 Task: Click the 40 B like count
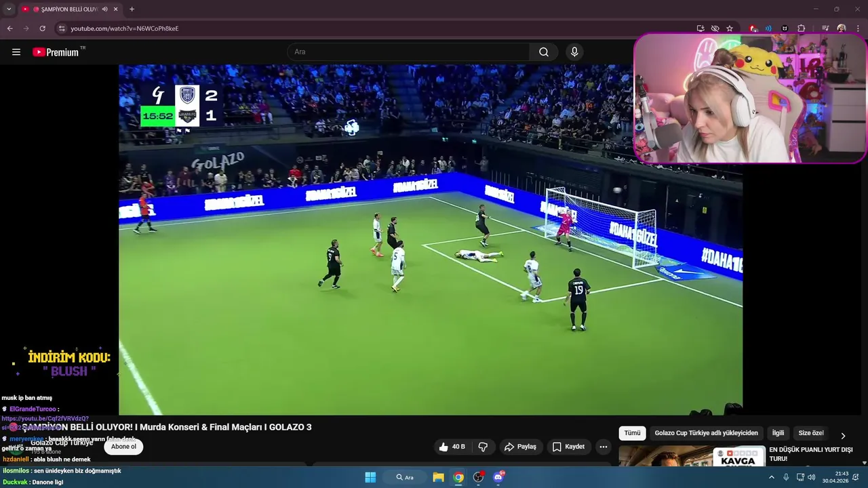[x=458, y=447]
